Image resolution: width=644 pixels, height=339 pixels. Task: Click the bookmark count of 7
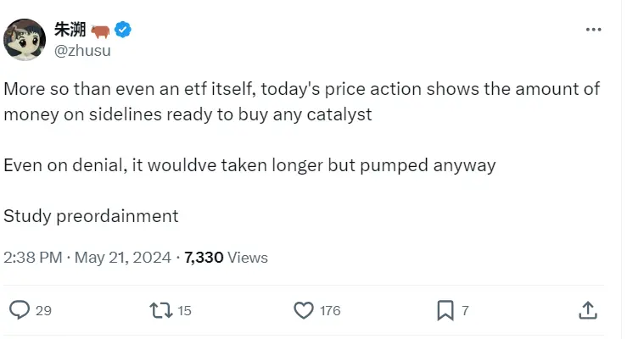pos(466,311)
